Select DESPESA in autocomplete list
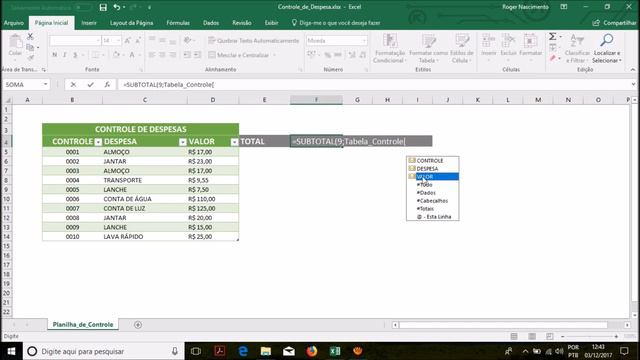640x360 pixels. [433, 169]
